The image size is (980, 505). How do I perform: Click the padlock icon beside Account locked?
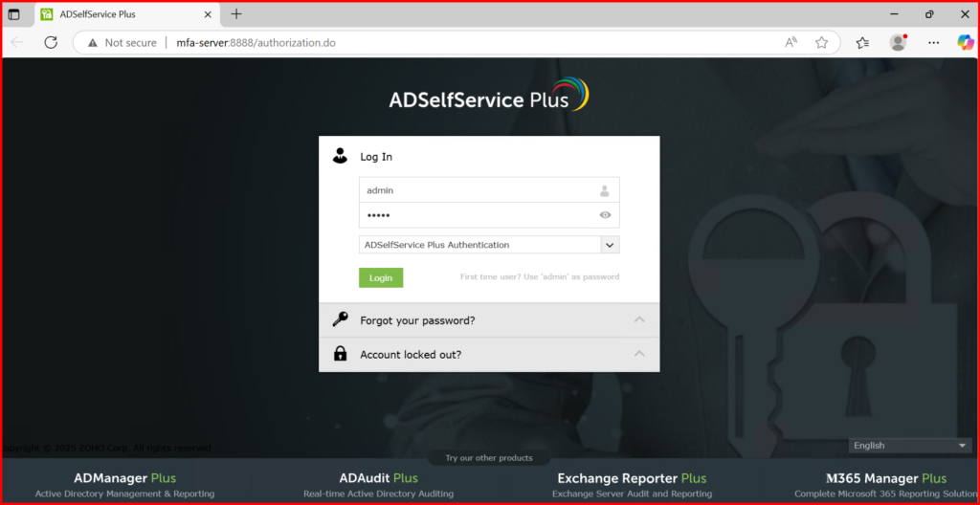click(340, 354)
